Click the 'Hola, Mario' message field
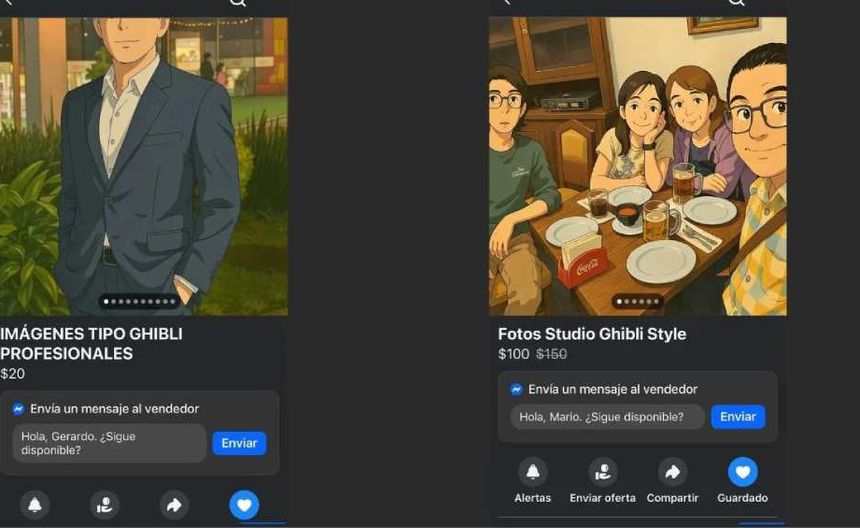 (607, 417)
